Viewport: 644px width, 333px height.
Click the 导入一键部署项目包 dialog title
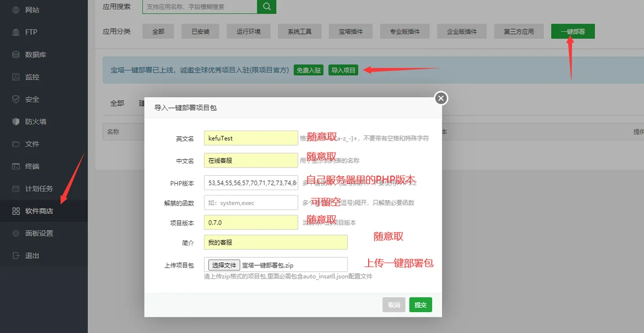[x=186, y=107]
